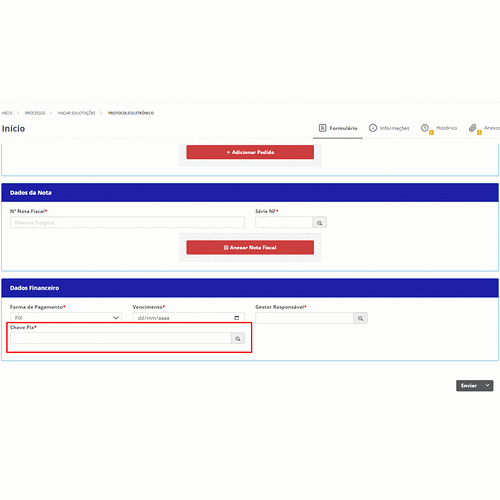Viewport: 500px width, 500px height.
Task: Click the Histórico clock icon
Action: click(x=425, y=128)
